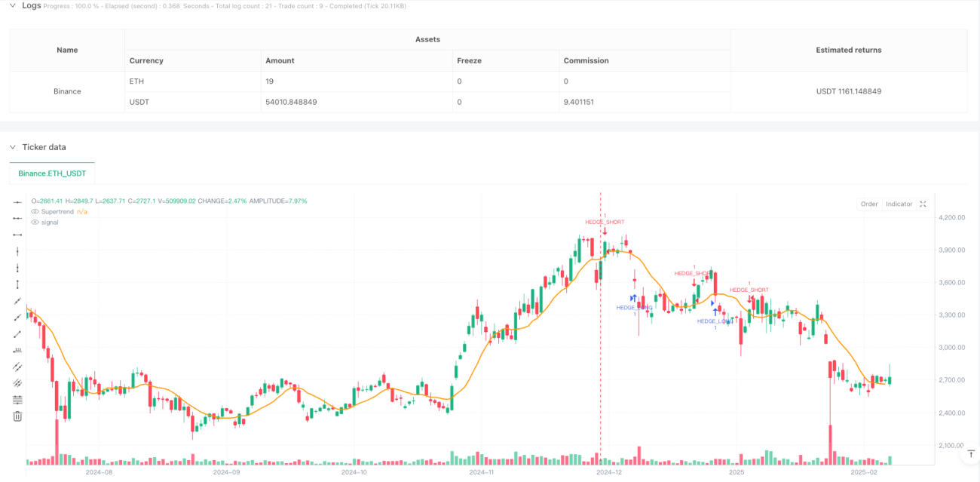Click the 4,200.00 price axis label

pyautogui.click(x=953, y=217)
